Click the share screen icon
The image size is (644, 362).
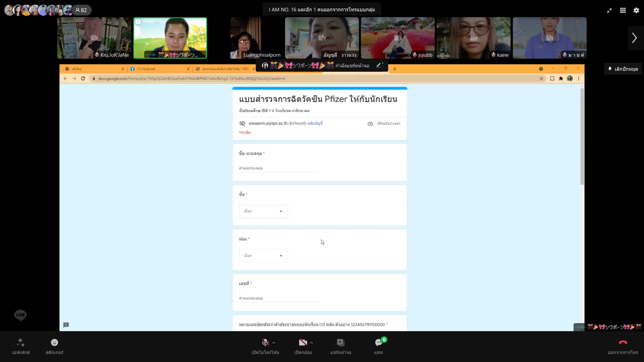tap(340, 342)
